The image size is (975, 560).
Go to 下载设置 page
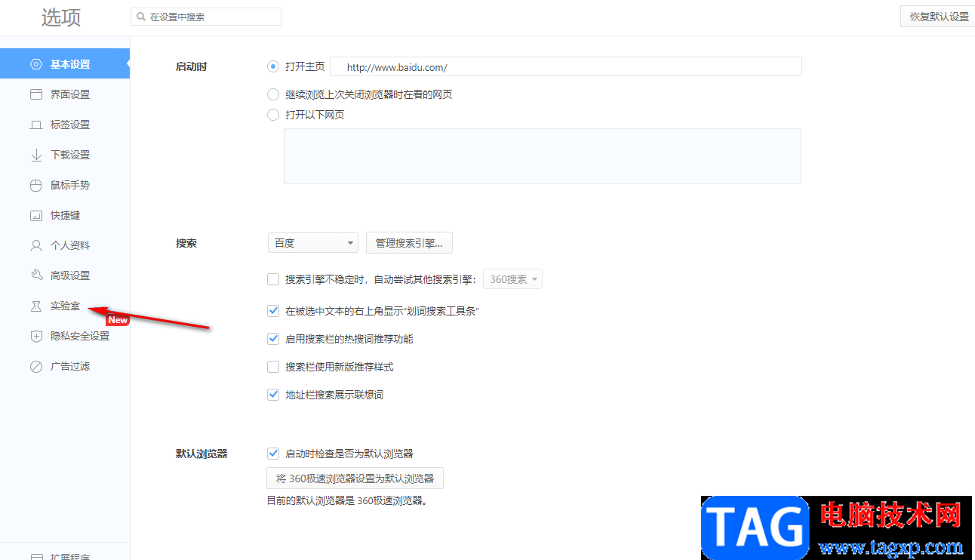(70, 155)
